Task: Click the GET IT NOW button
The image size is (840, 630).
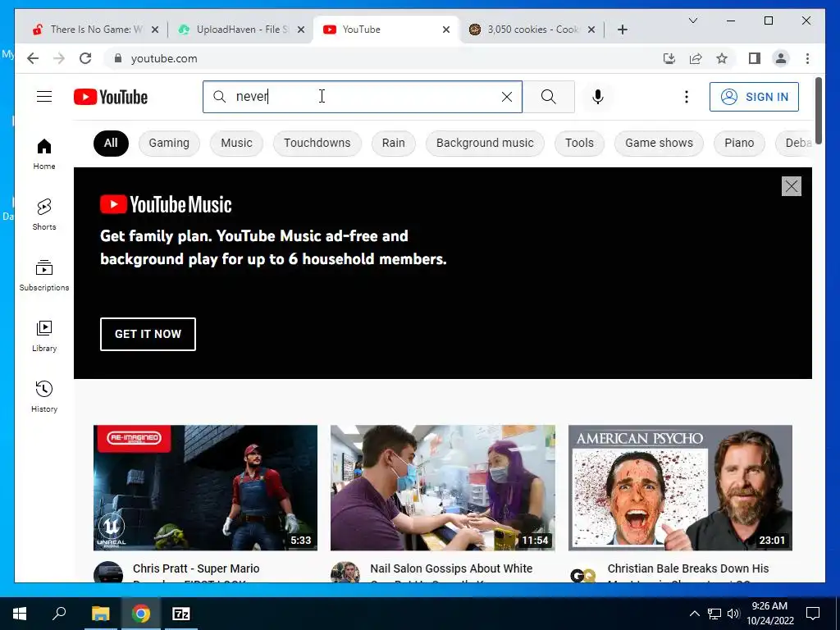Action: click(x=148, y=335)
